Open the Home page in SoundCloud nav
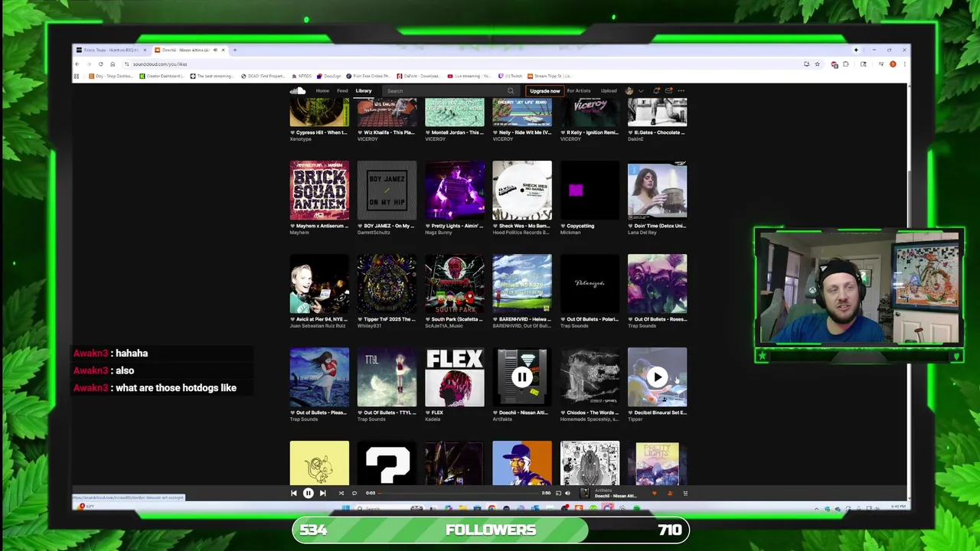The image size is (980, 551). point(322,90)
